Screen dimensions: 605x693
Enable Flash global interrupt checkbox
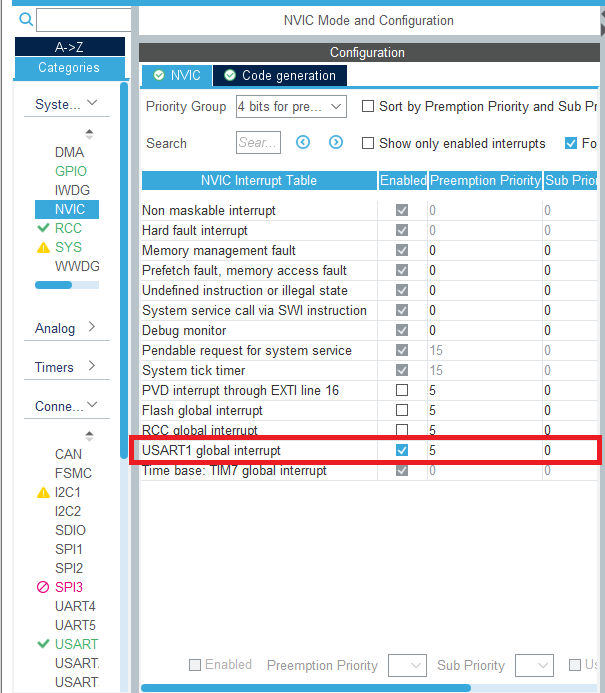point(402,410)
